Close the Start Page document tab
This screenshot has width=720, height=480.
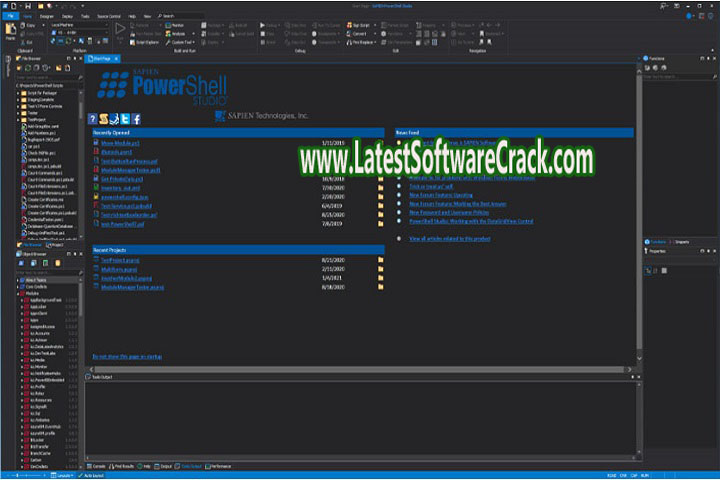pyautogui.click(x=116, y=59)
